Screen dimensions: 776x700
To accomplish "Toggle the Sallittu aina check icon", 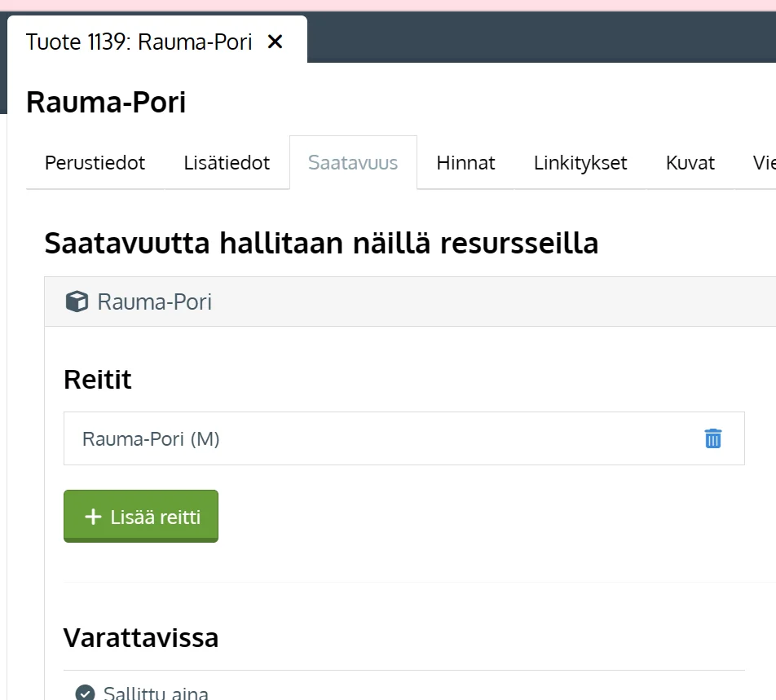I will [85, 693].
